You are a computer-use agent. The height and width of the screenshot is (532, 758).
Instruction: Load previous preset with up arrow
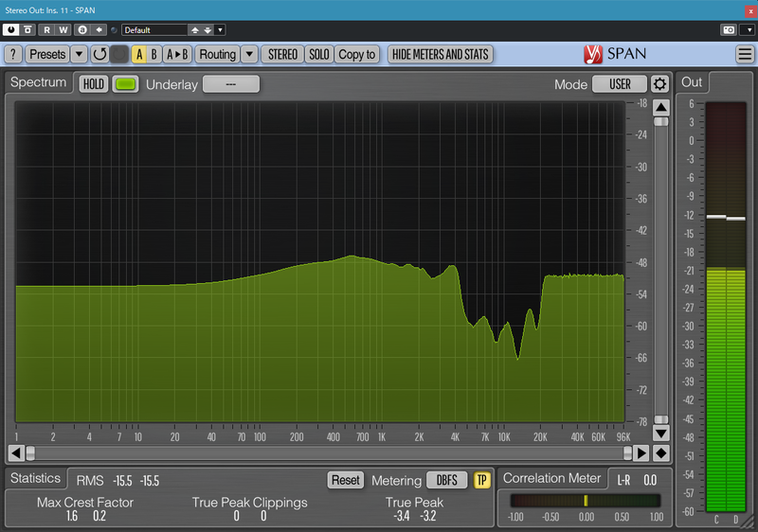pyautogui.click(x=194, y=30)
